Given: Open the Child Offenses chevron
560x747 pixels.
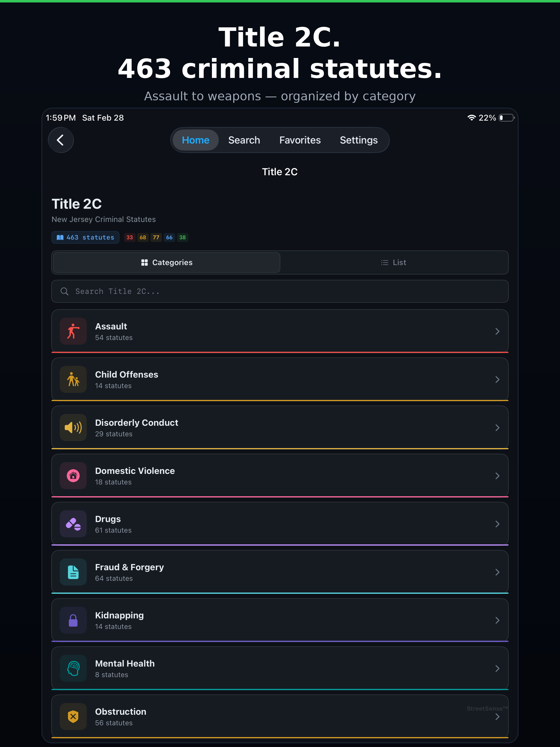Looking at the screenshot, I should (497, 380).
